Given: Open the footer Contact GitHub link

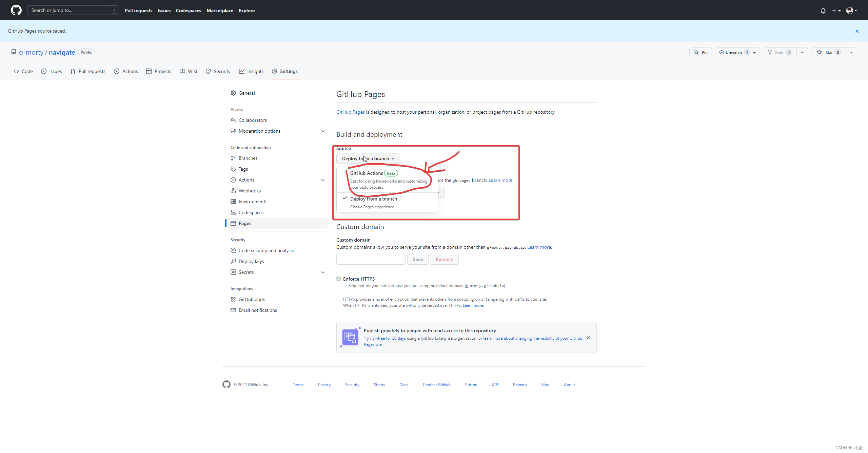Looking at the screenshot, I should [x=436, y=385].
